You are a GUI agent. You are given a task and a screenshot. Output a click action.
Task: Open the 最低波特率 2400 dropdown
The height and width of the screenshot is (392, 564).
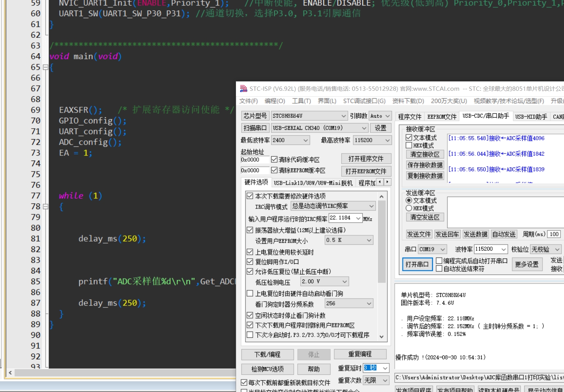pos(291,140)
